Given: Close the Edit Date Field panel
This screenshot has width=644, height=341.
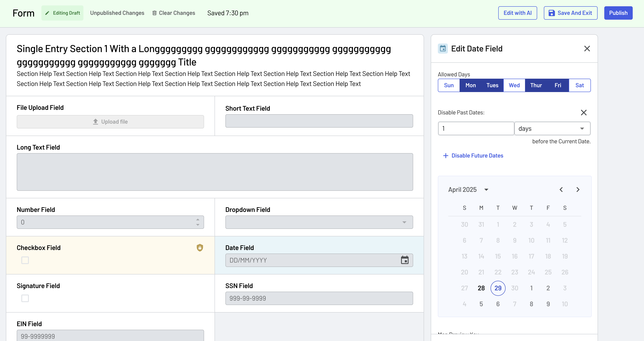Looking at the screenshot, I should [x=587, y=49].
